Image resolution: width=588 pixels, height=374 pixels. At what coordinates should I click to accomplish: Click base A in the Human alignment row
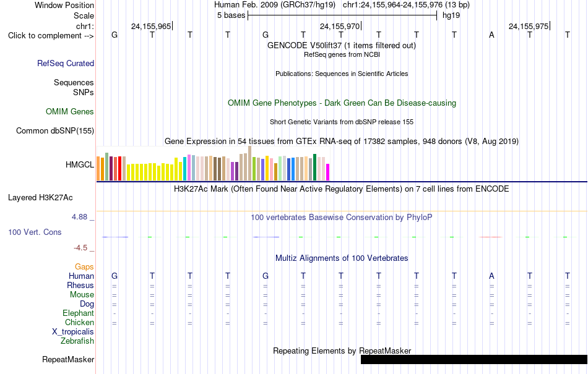[x=491, y=276]
